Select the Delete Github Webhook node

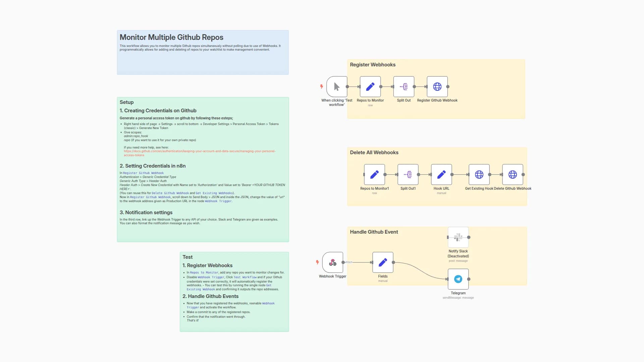(x=513, y=174)
